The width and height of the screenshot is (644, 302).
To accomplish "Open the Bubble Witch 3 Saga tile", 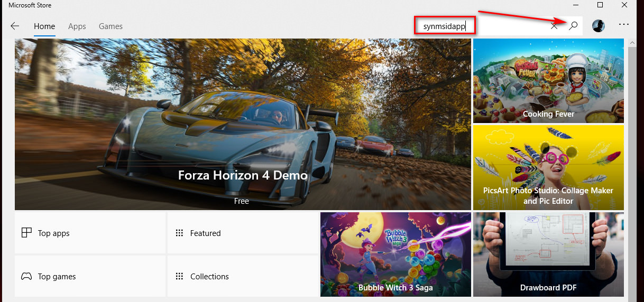I will point(395,254).
